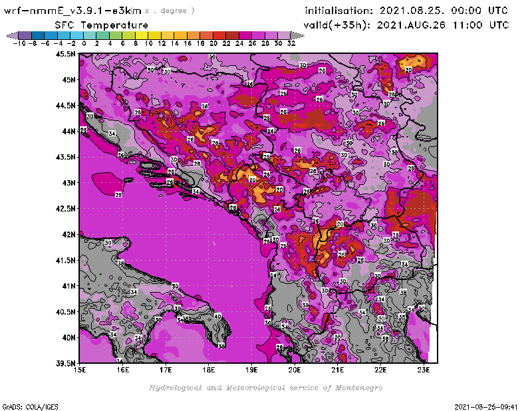
Task: Click the legend swatch between -2 and 0
Action: (76, 35)
